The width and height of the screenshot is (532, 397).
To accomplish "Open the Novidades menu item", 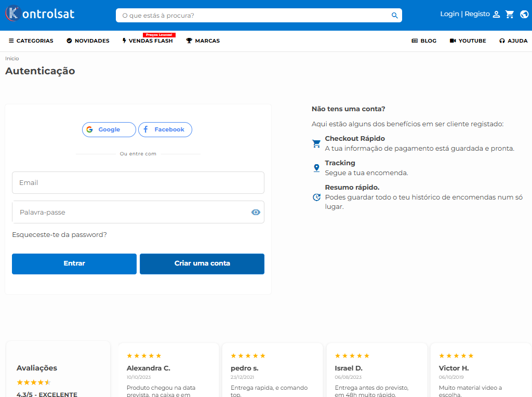I will click(x=88, y=41).
